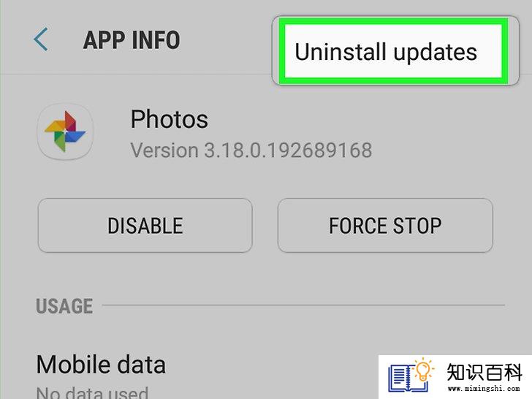Image resolution: width=532 pixels, height=399 pixels.
Task: Click the FORCE STOP button
Action: [x=385, y=225]
